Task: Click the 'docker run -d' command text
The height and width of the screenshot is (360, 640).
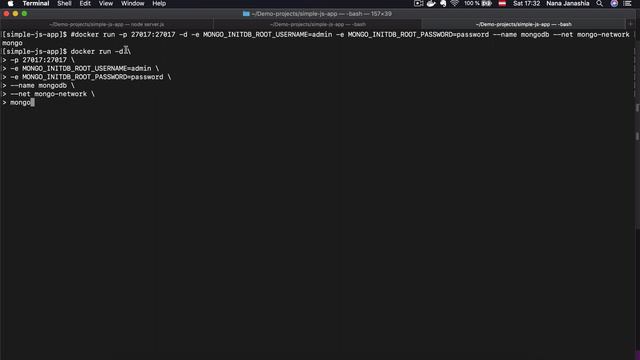Action: tap(97, 51)
